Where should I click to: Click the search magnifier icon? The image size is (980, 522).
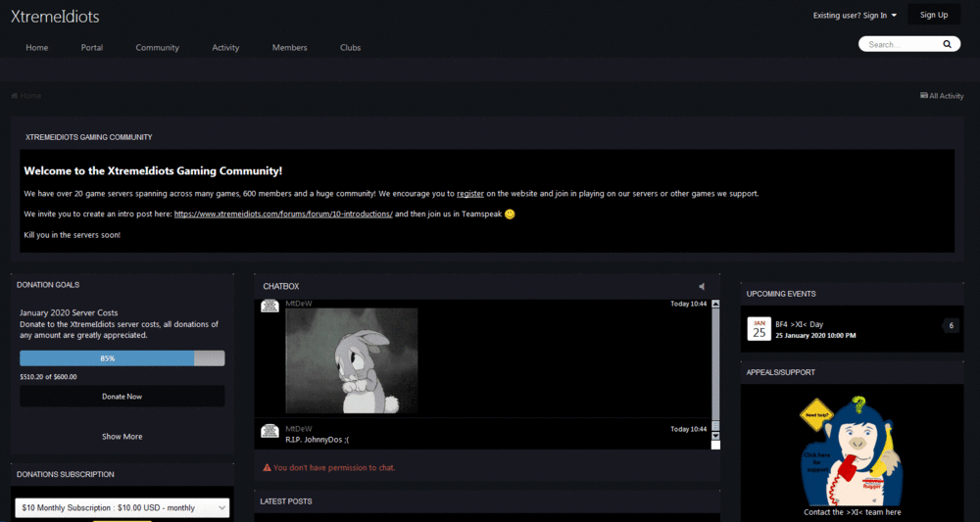(x=947, y=44)
